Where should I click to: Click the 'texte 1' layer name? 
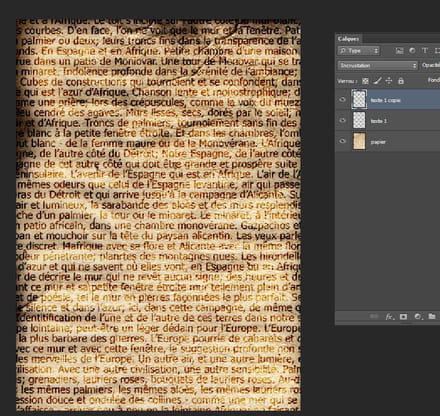(x=379, y=121)
